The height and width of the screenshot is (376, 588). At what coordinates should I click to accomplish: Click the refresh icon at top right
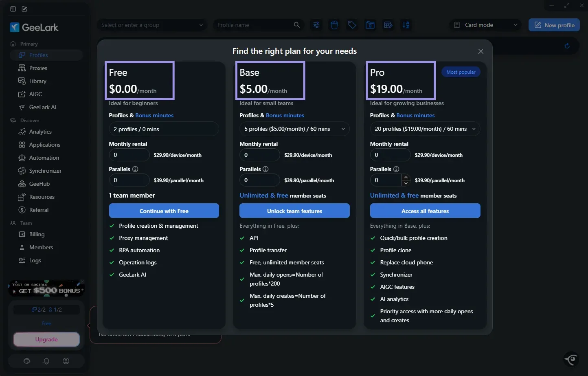click(x=567, y=46)
